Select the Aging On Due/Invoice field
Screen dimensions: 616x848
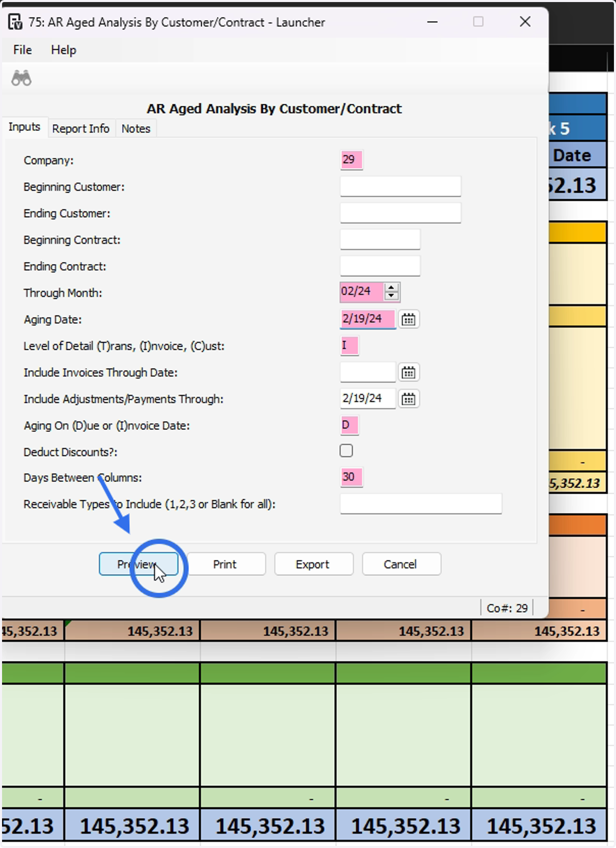pyautogui.click(x=350, y=425)
